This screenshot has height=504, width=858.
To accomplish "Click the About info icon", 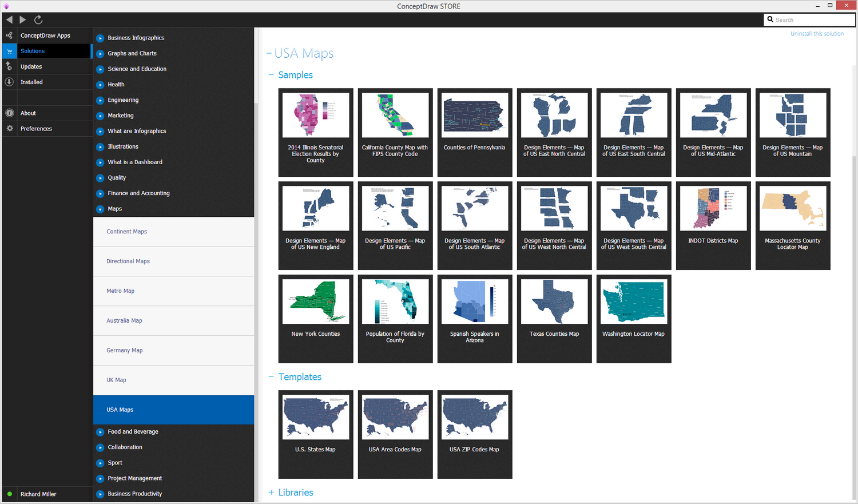I will (9, 113).
